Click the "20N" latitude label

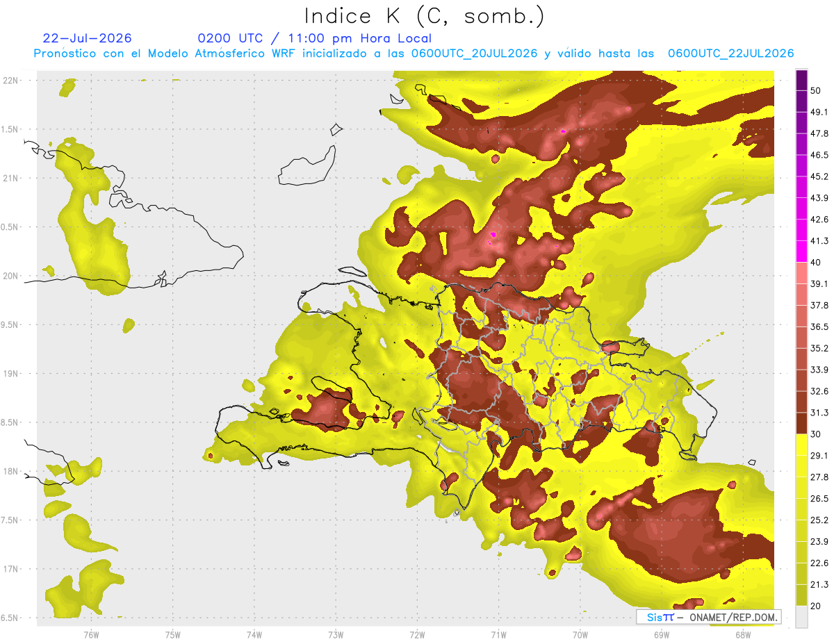point(10,276)
